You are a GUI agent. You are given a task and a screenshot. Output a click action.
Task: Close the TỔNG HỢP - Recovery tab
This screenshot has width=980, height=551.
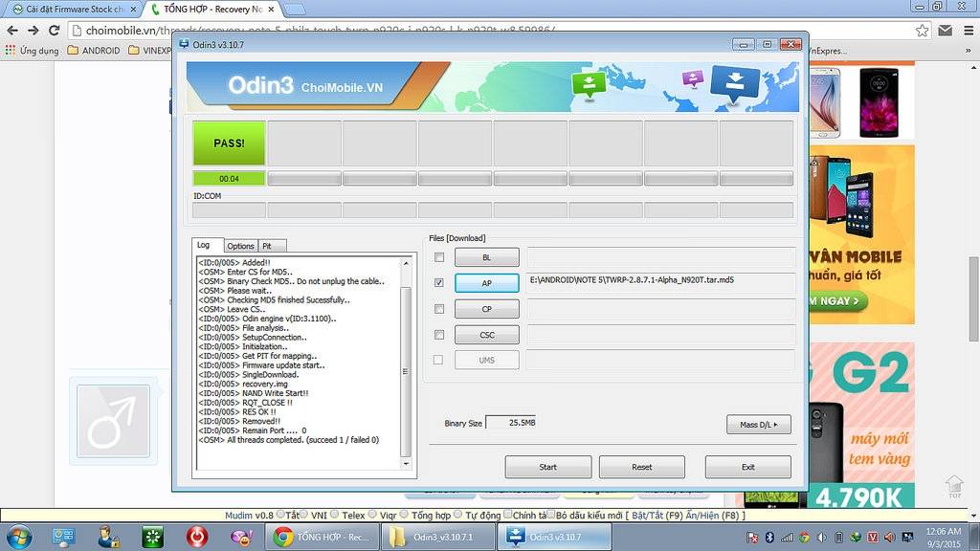[271, 10]
